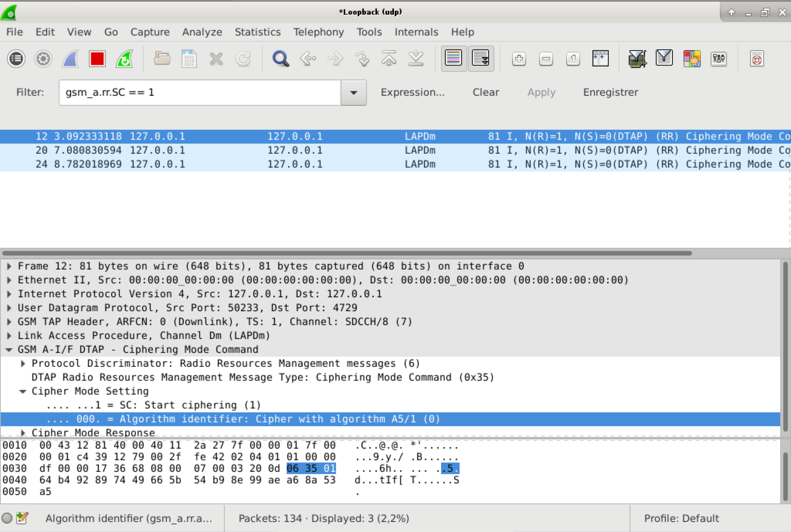Open the Edit menu

pos(45,32)
